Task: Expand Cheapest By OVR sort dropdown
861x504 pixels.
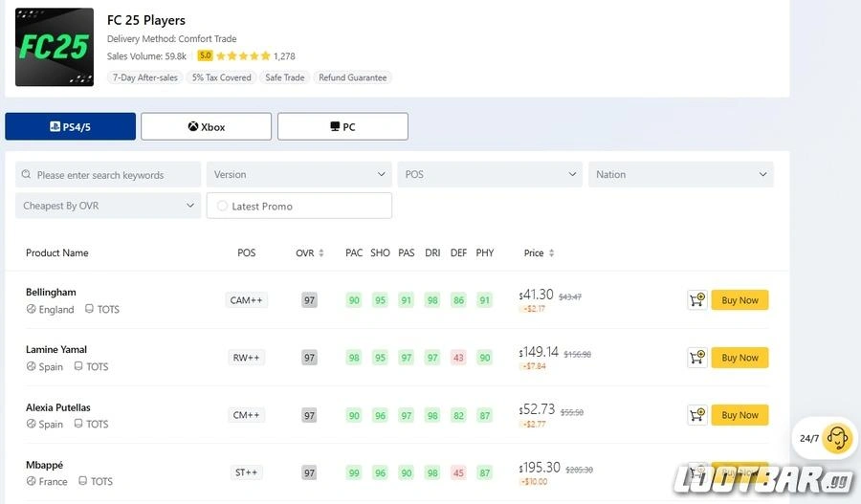Action: click(107, 206)
